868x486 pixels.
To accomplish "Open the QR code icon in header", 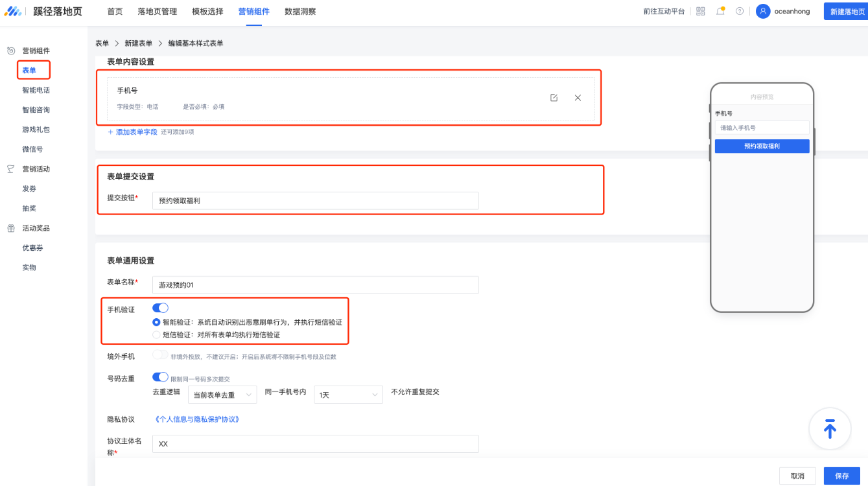I will click(701, 11).
